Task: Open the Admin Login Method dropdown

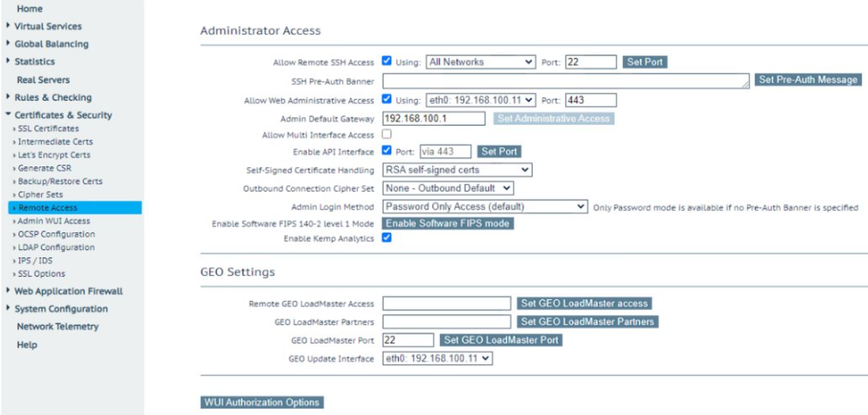Action: [484, 206]
